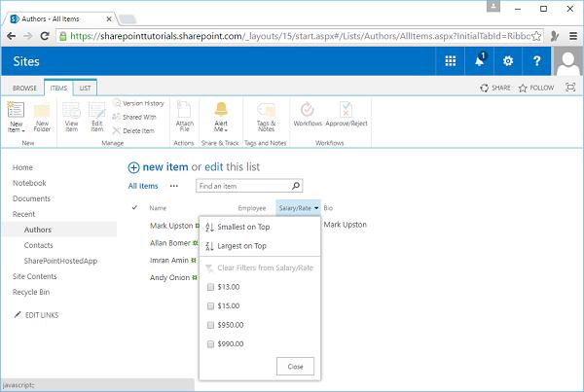The image size is (584, 392).
Task: Open the Alert Me bell icon
Action: pos(222,110)
